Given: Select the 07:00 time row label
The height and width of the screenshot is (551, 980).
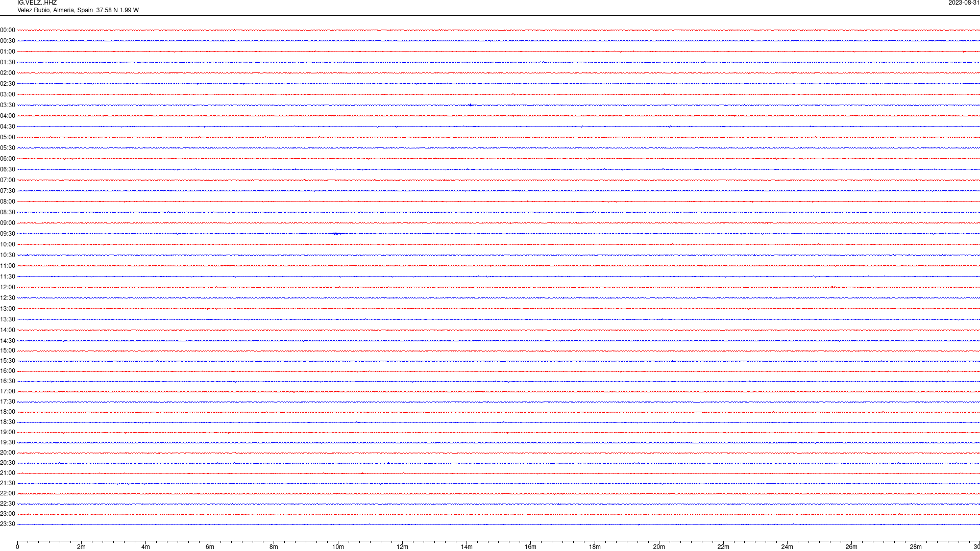Looking at the screenshot, I should tap(8, 180).
